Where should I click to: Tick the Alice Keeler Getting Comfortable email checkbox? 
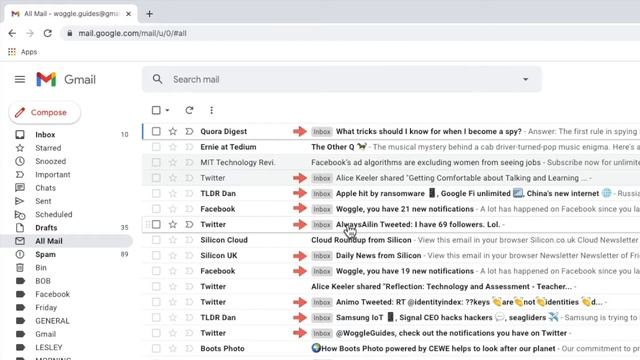pyautogui.click(x=156, y=178)
